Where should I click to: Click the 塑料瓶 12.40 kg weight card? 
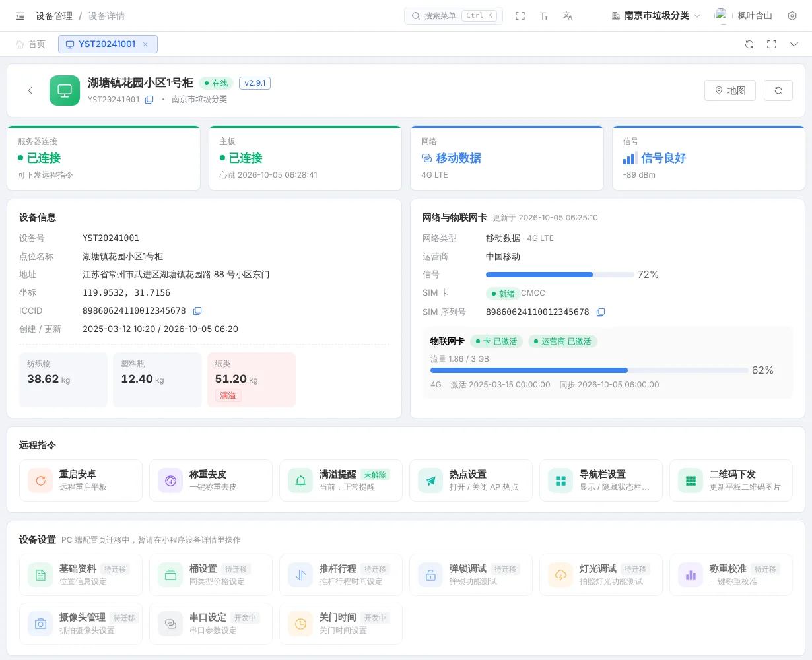pyautogui.click(x=157, y=379)
